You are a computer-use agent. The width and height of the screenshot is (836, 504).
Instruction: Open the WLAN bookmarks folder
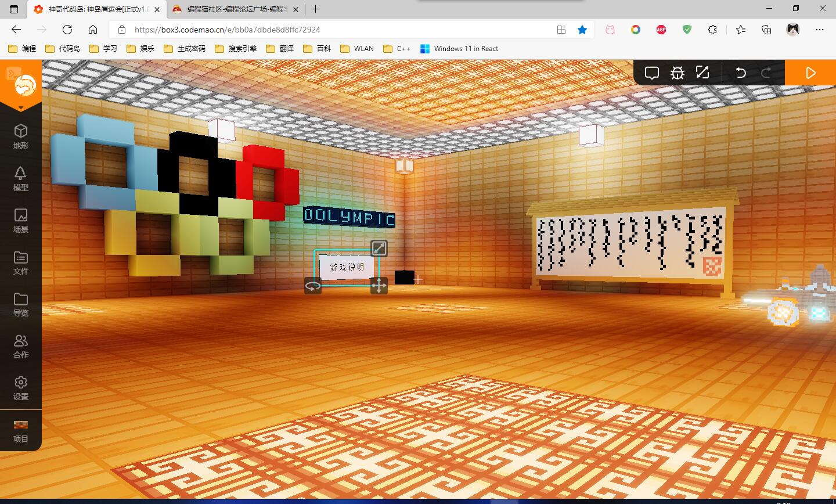(x=357, y=49)
